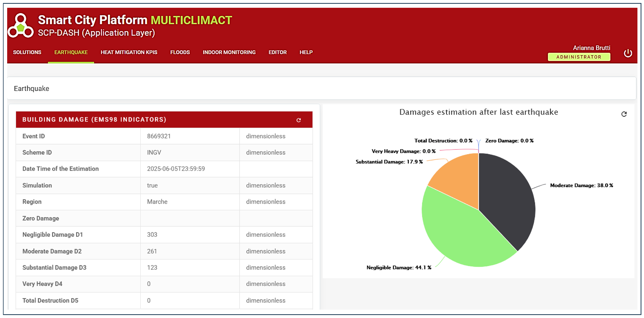Click the Arianna Brutti user name

click(x=591, y=48)
